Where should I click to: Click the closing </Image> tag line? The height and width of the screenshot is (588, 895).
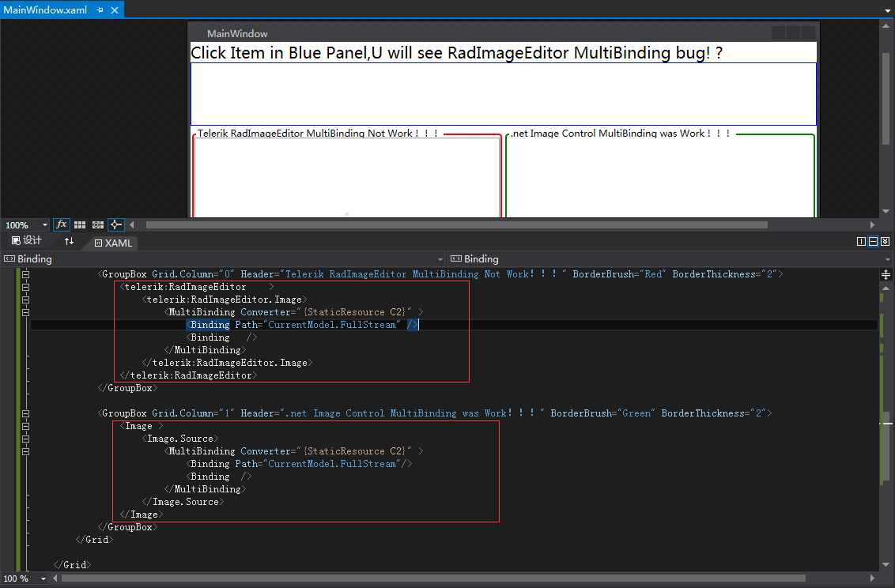pyautogui.click(x=142, y=514)
